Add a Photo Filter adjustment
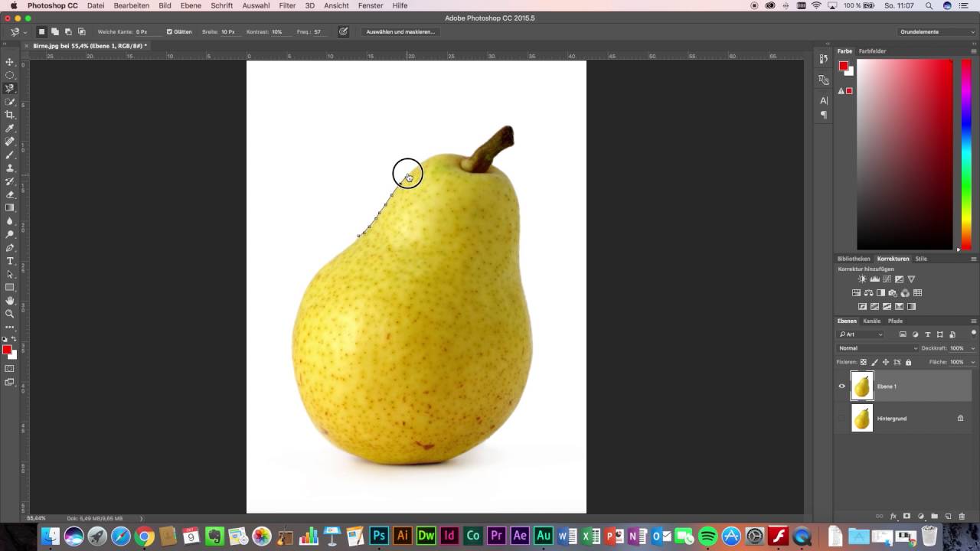The width and height of the screenshot is (980, 551). [893, 293]
